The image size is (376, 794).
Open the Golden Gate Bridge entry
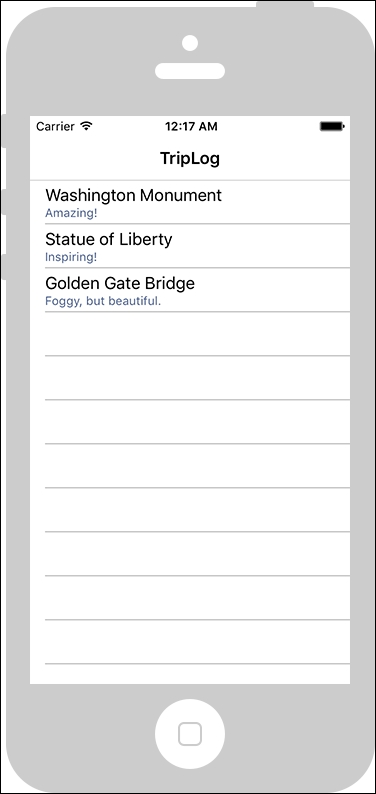(x=190, y=290)
